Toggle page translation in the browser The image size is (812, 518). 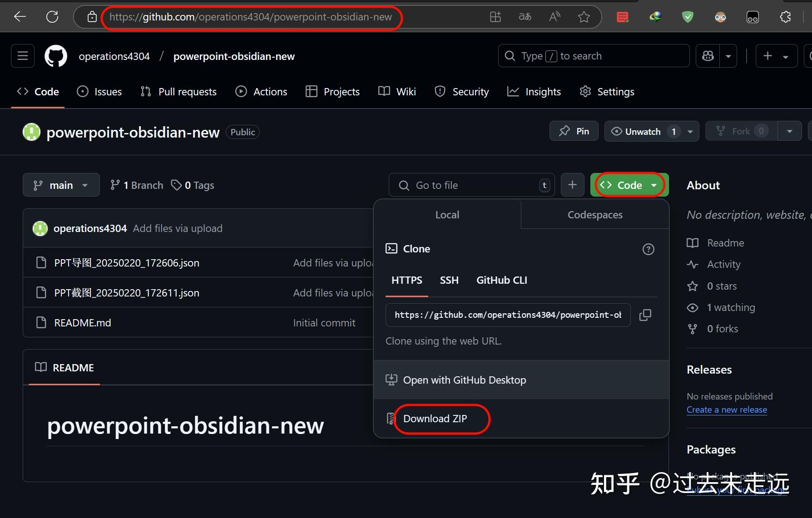tap(524, 17)
